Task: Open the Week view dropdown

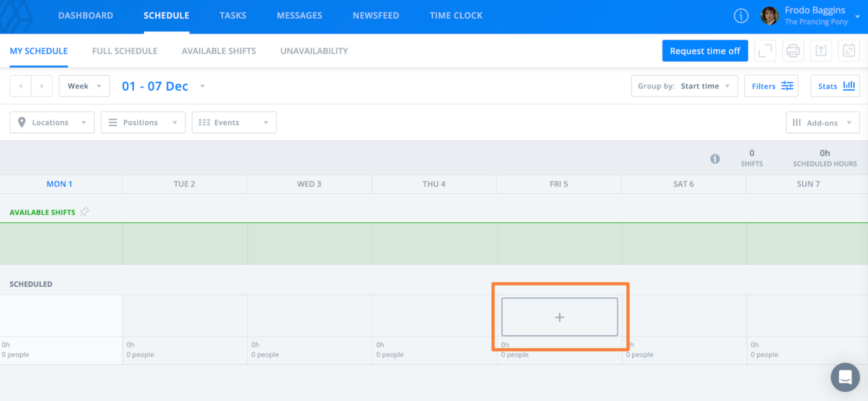Action: click(x=84, y=86)
